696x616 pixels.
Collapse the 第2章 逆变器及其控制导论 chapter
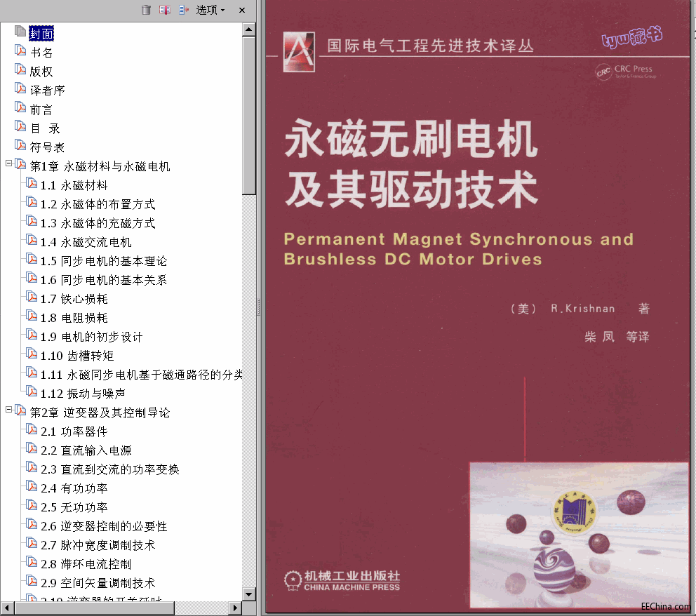[x=8, y=410]
